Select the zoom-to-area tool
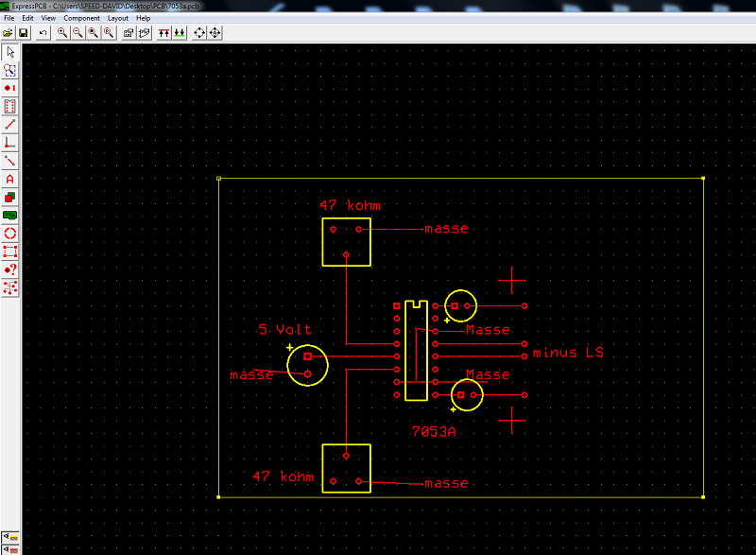Screen dimensions: 756x555 [10, 70]
